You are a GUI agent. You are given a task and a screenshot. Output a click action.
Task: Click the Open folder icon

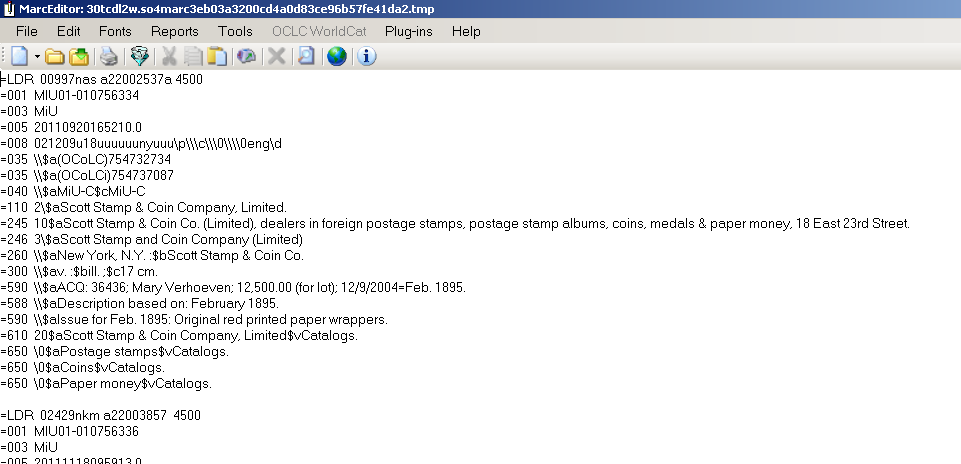[55, 57]
